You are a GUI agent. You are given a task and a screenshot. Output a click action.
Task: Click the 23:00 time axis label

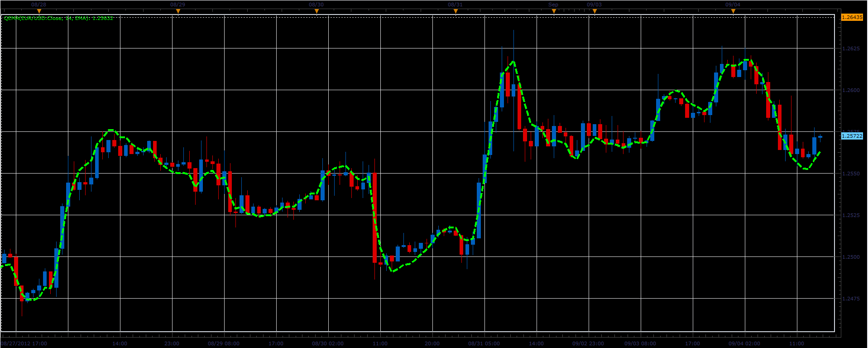coord(172,343)
